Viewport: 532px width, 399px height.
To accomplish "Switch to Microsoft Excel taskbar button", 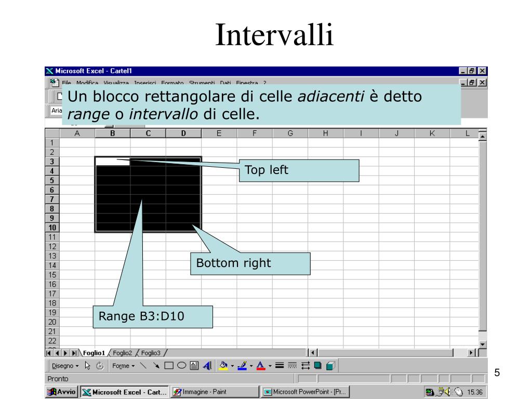I will tap(124, 392).
